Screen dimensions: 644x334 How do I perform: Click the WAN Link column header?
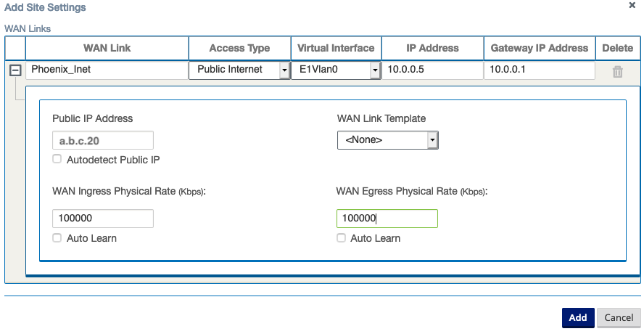107,48
